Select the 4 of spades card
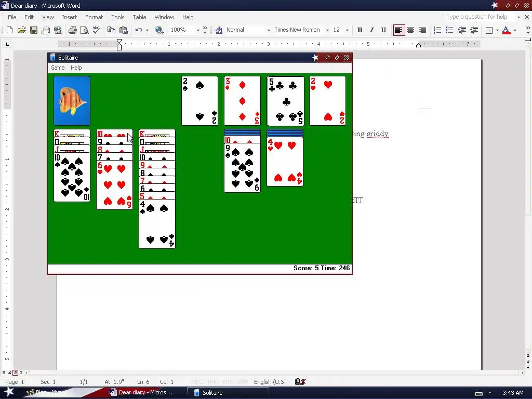 click(157, 224)
